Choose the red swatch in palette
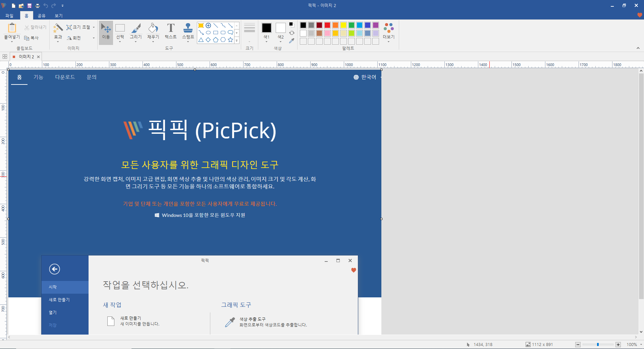Screen dimensions: 644x349 (x=327, y=25)
